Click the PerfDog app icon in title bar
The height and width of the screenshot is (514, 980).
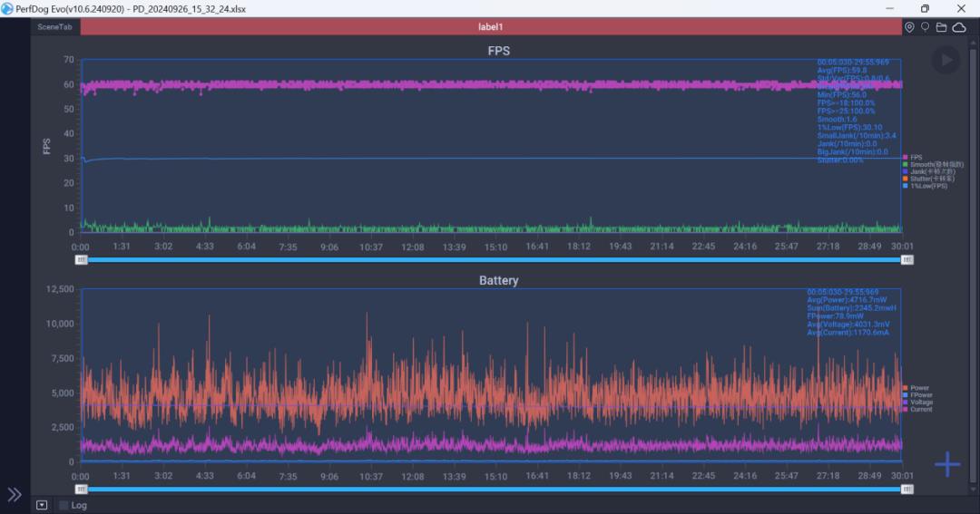coord(8,8)
